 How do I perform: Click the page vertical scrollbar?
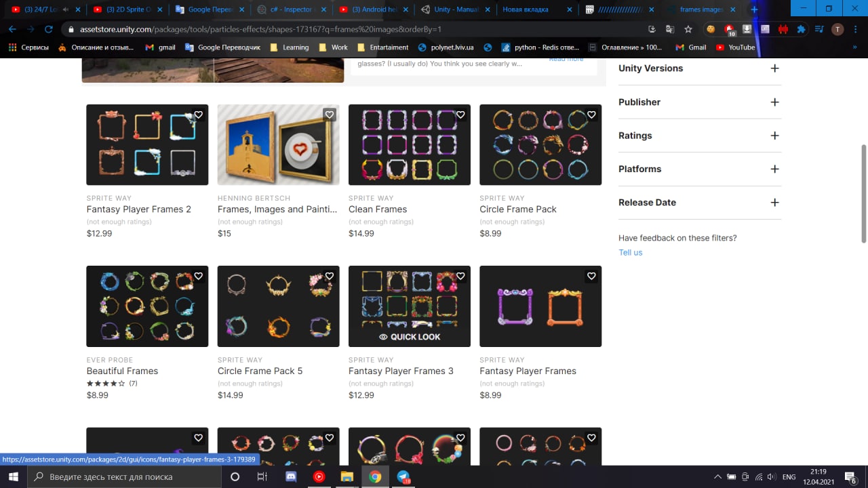coord(863,193)
